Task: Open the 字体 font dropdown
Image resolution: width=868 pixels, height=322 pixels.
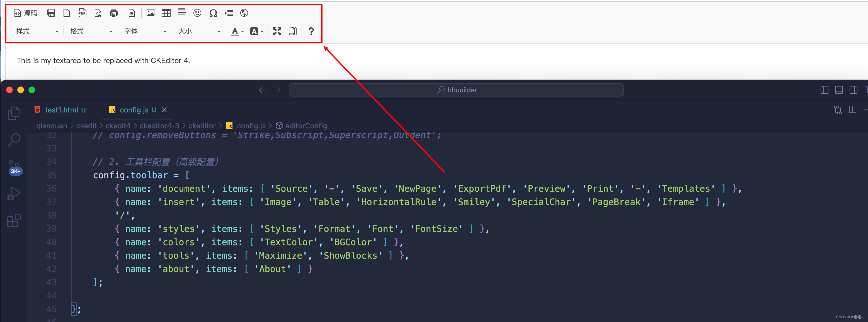Action: coord(145,31)
